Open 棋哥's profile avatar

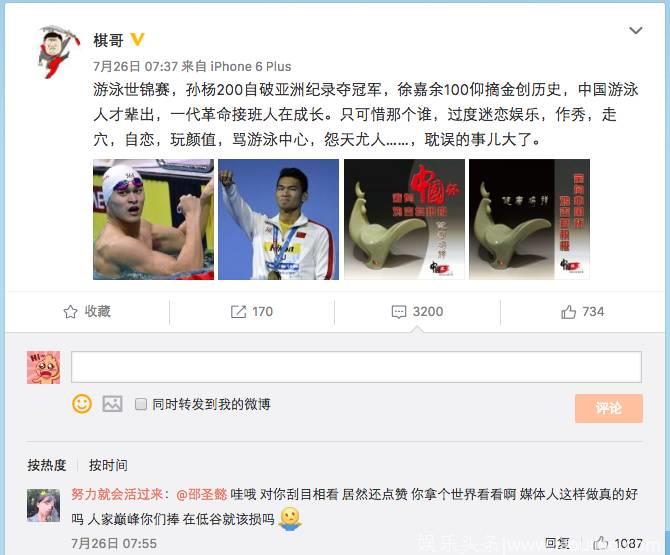pyautogui.click(x=58, y=51)
